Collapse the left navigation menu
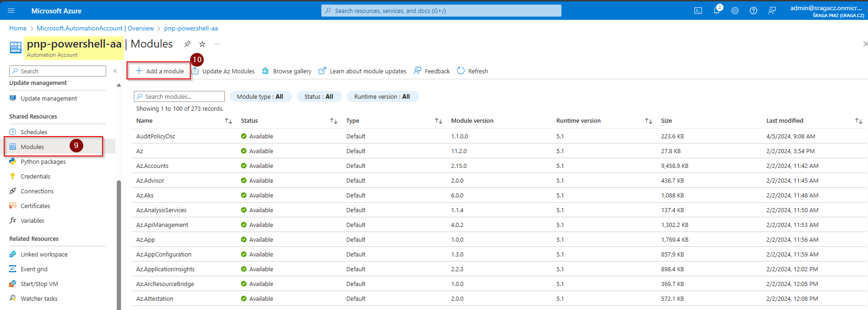 (115, 71)
